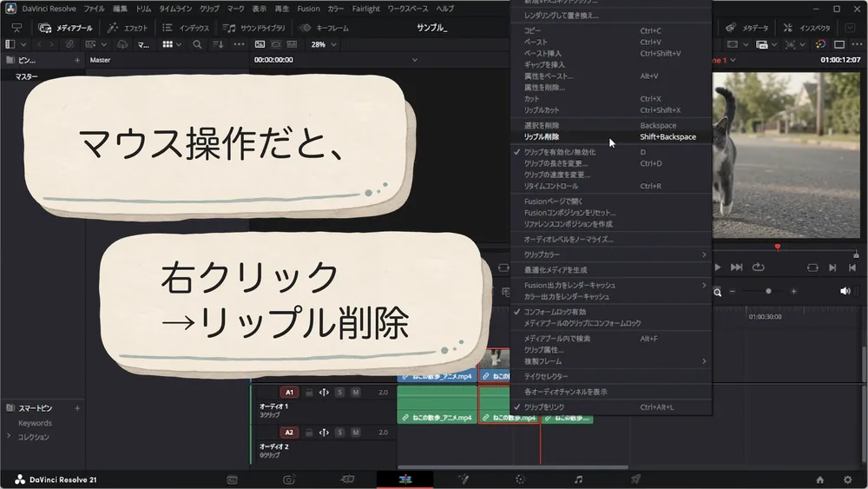
Task: Switch to the Cut page icon
Action: (x=347, y=479)
